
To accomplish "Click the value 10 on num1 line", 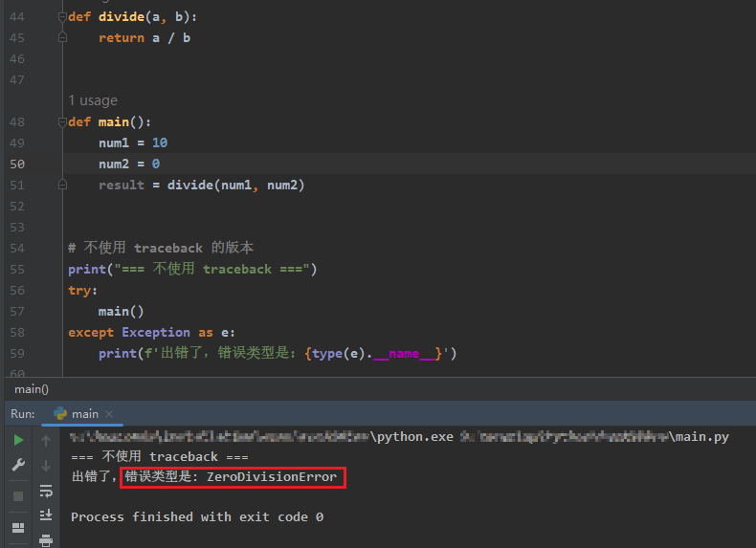I will coord(160,142).
